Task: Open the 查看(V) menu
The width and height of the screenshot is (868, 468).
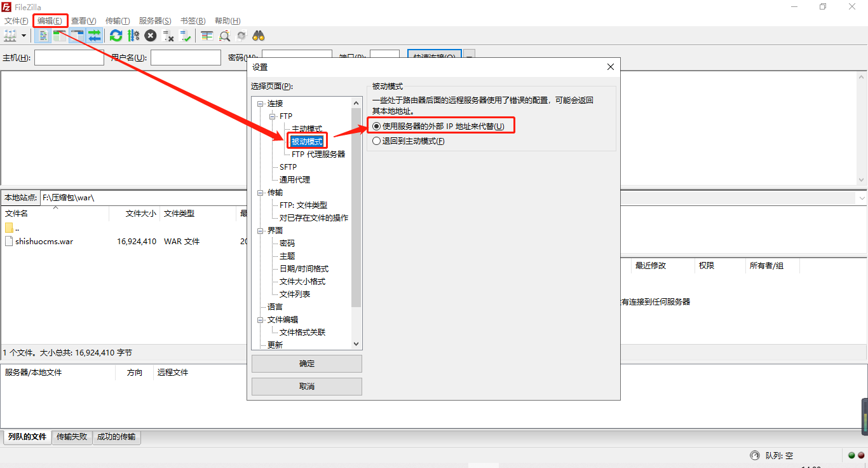Action: (83, 21)
